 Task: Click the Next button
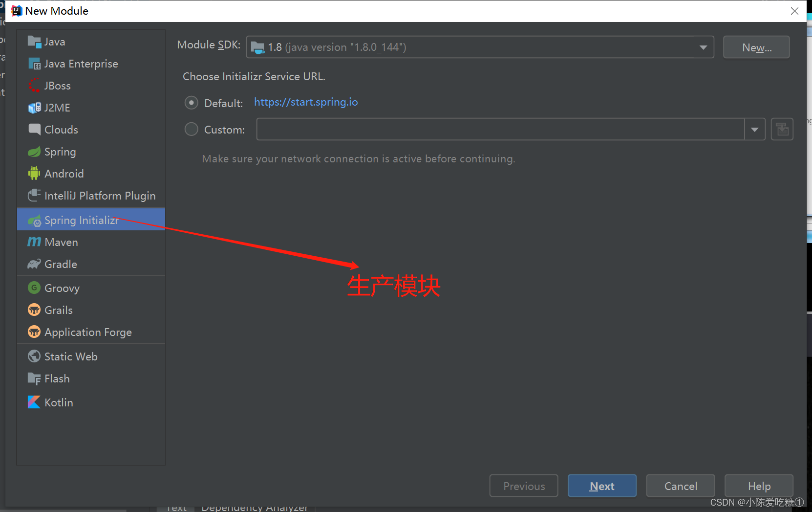[x=602, y=486]
